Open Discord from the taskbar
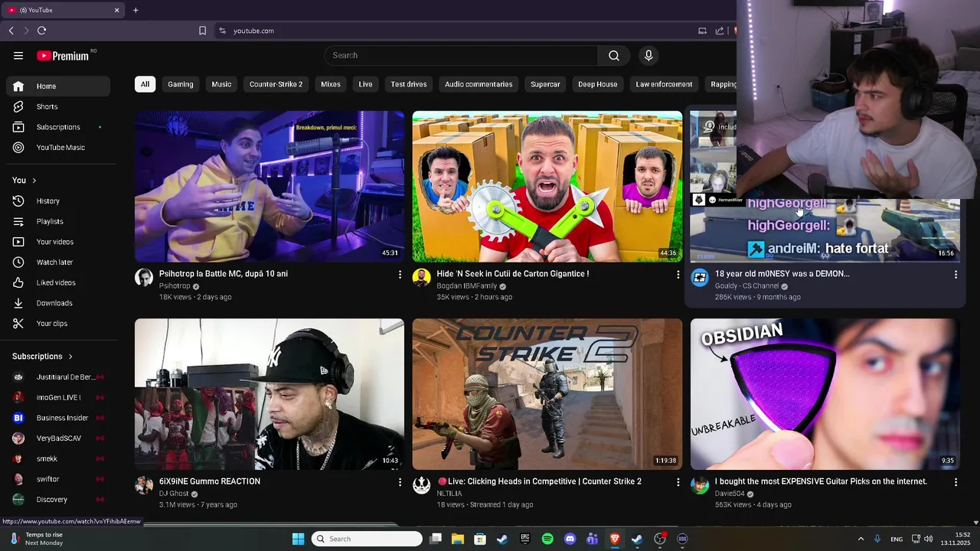The height and width of the screenshot is (551, 980). [x=570, y=539]
